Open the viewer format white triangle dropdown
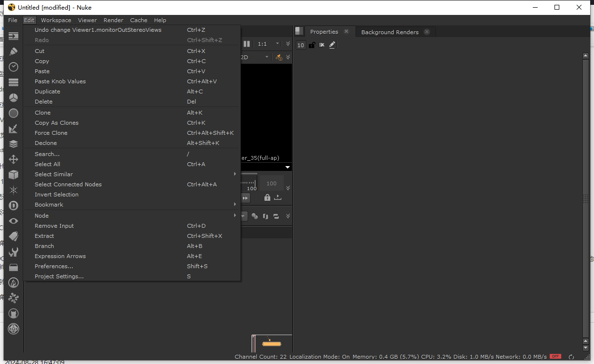 pyautogui.click(x=288, y=167)
